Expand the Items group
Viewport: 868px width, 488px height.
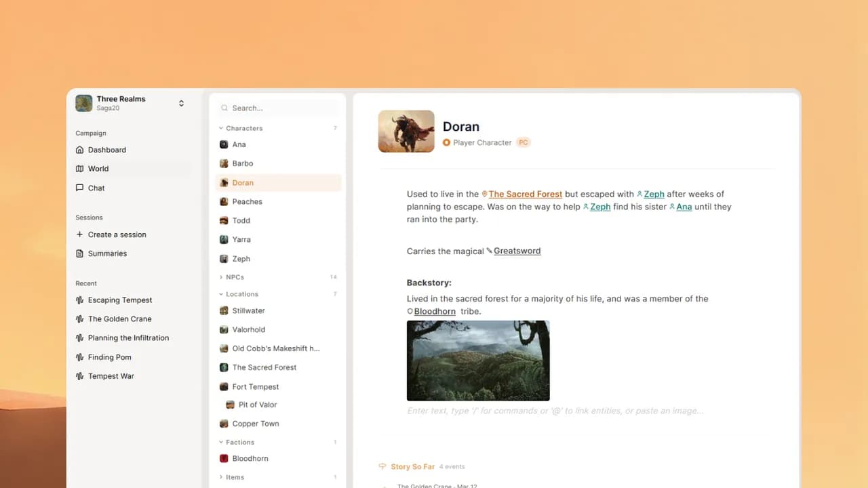click(221, 477)
